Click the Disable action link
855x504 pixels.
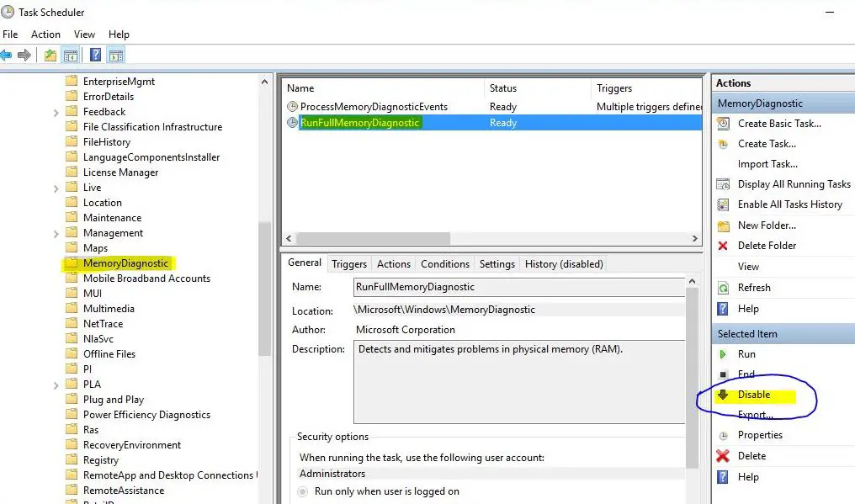(754, 395)
